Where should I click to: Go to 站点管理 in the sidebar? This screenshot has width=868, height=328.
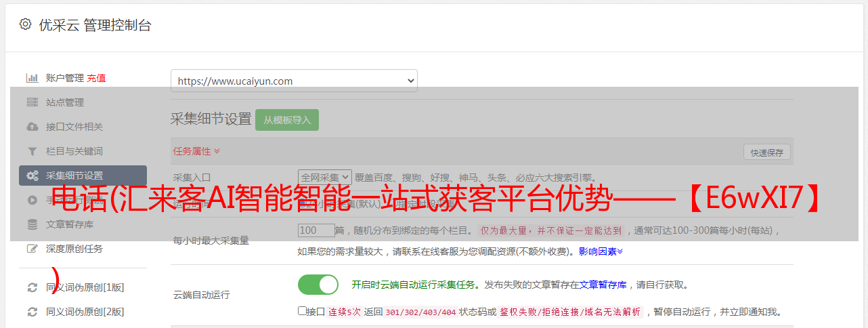click(x=65, y=102)
